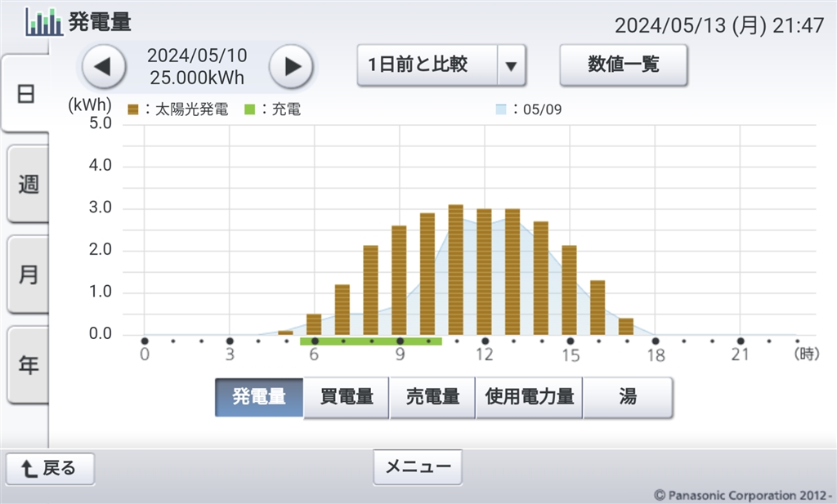Click the 25.000kWh total value

pyautogui.click(x=197, y=78)
